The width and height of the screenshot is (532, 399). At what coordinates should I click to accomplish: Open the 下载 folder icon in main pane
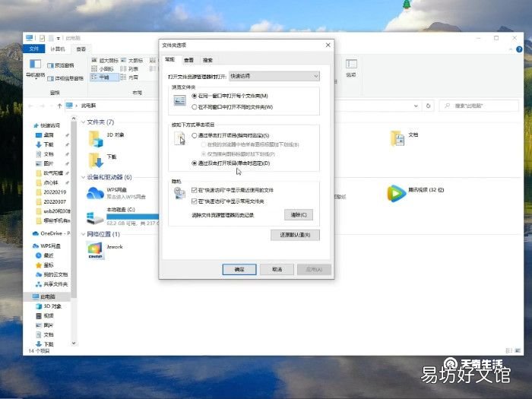click(x=96, y=160)
